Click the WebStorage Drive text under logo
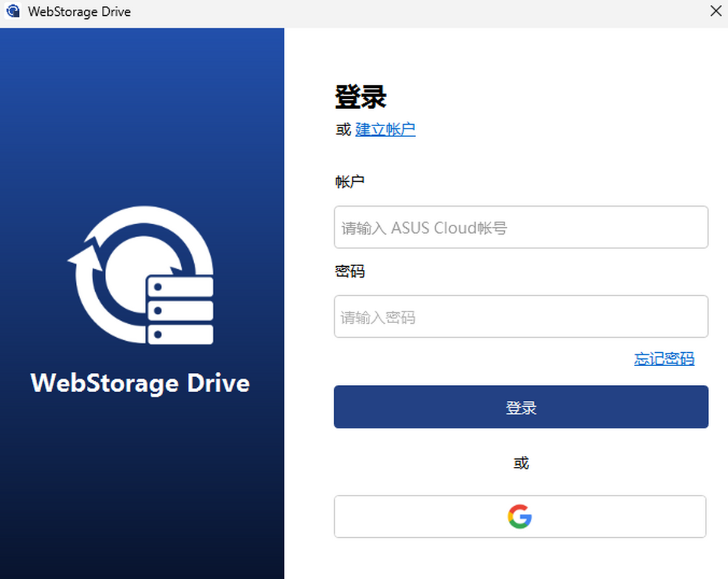The image size is (728, 579). [x=140, y=383]
